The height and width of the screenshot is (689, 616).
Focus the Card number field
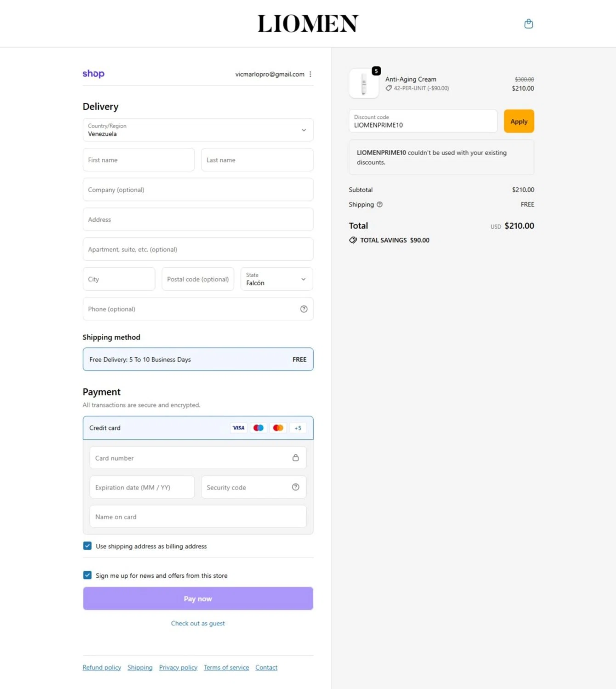point(198,457)
